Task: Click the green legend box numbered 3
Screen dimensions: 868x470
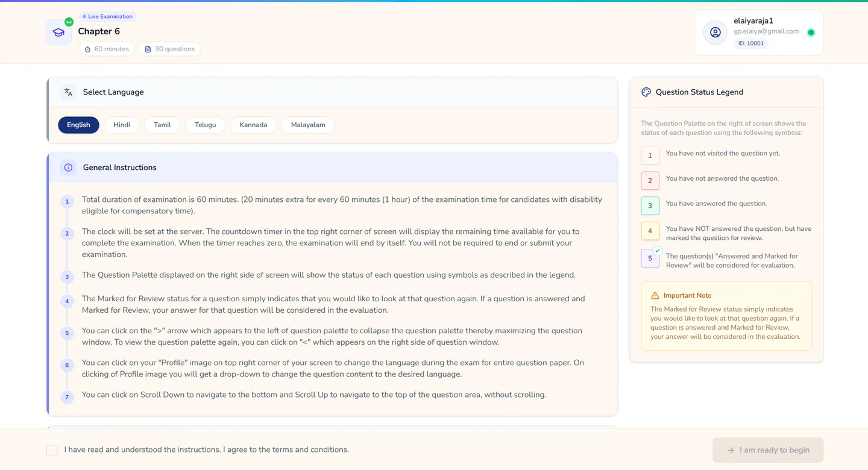Action: pyautogui.click(x=650, y=205)
